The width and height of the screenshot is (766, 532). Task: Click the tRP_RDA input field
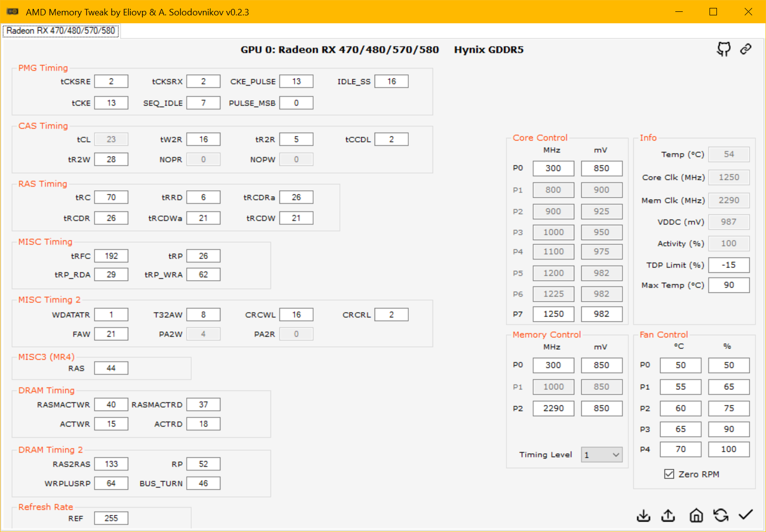[x=111, y=274]
